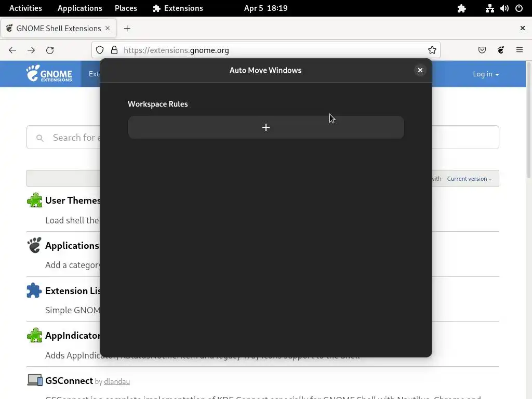Click the GNOME Extensions logo in the page header
The width and height of the screenshot is (532, 399).
pos(49,73)
